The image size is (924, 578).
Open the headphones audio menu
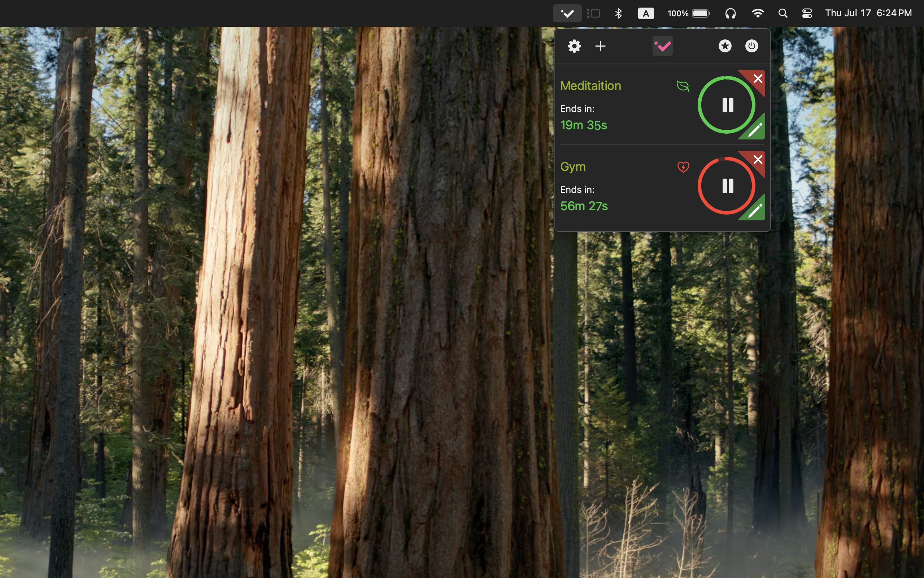tap(730, 13)
